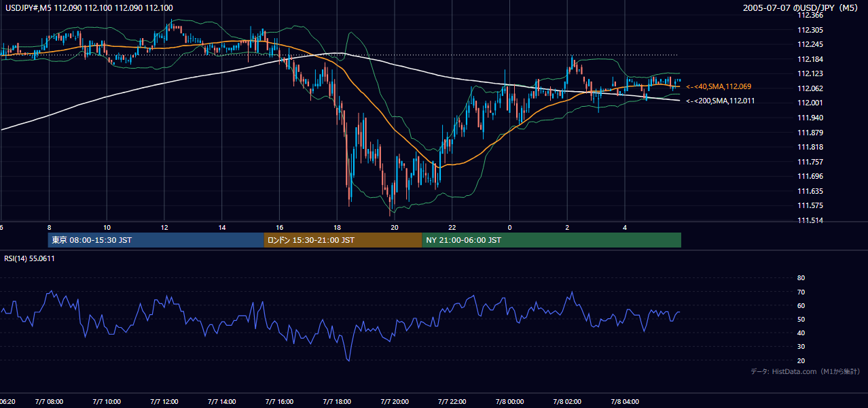This screenshot has height=408, width=868.
Task: Open the HistData.com data source credit
Action: pyautogui.click(x=806, y=371)
